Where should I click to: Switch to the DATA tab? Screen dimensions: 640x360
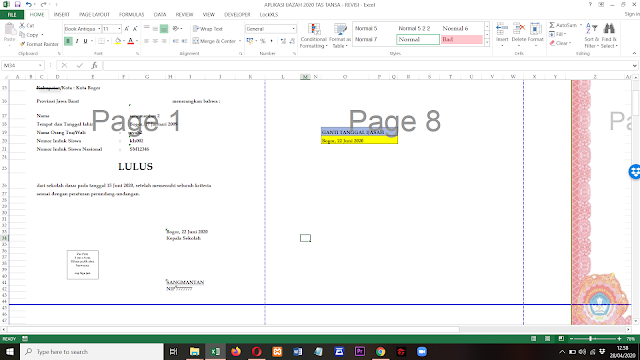(x=160, y=15)
